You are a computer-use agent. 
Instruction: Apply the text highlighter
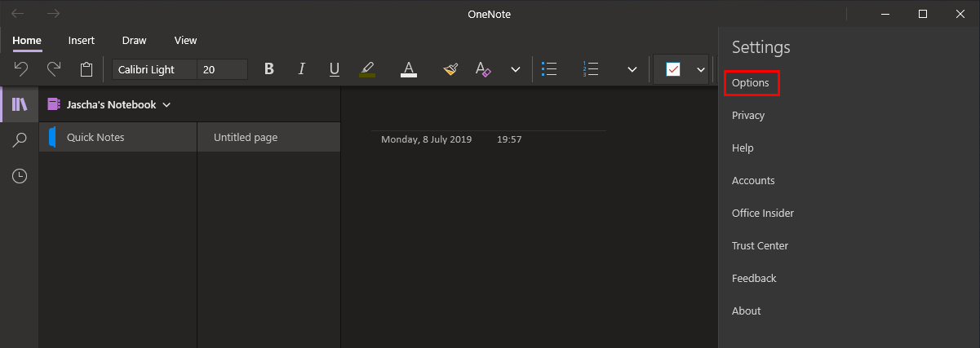(367, 69)
